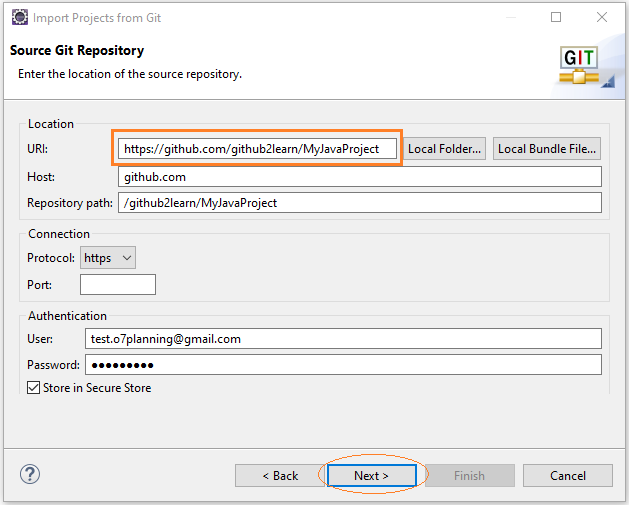Click the Next > button
Screen dimensions: 629x505
(371, 476)
